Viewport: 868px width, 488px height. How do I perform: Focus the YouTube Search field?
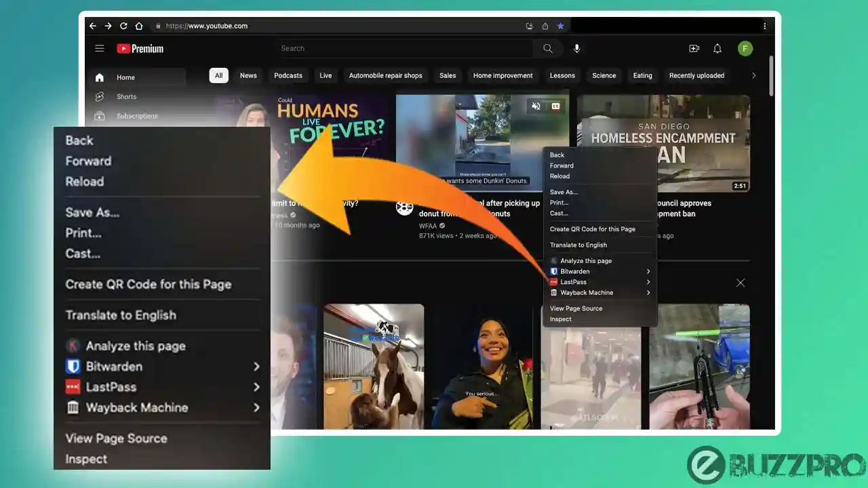(x=405, y=48)
